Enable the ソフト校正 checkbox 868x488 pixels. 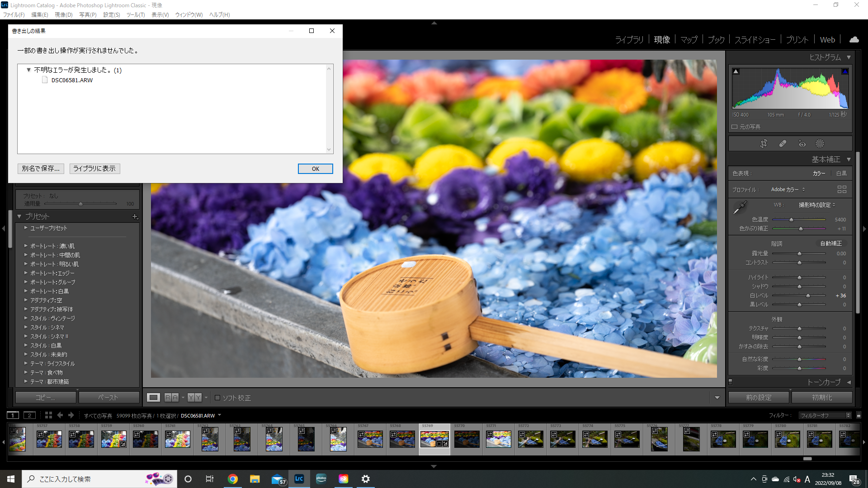click(217, 398)
